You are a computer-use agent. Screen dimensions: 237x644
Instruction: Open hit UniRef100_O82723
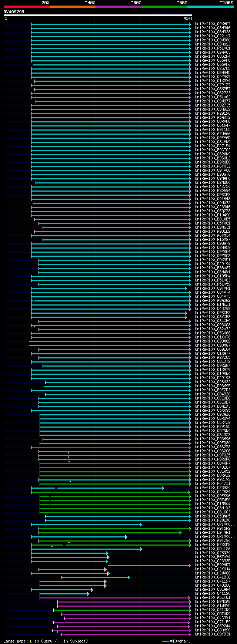[x=213, y=93]
